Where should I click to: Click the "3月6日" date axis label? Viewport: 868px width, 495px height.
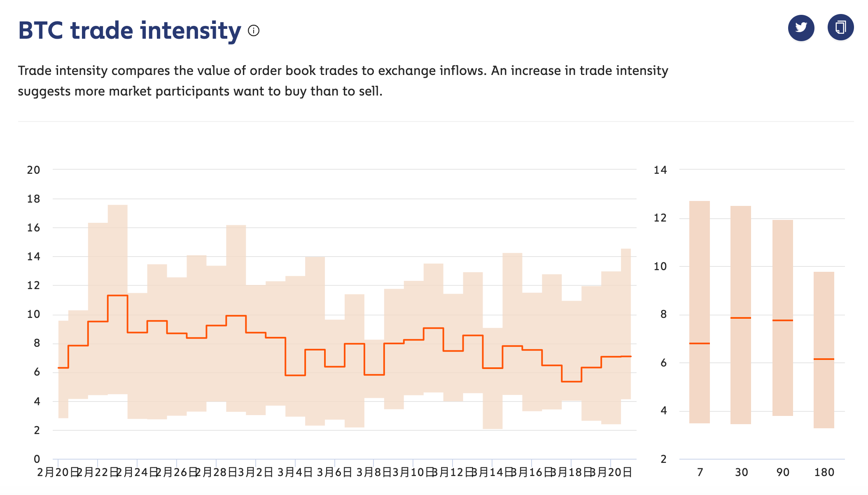pos(334,472)
